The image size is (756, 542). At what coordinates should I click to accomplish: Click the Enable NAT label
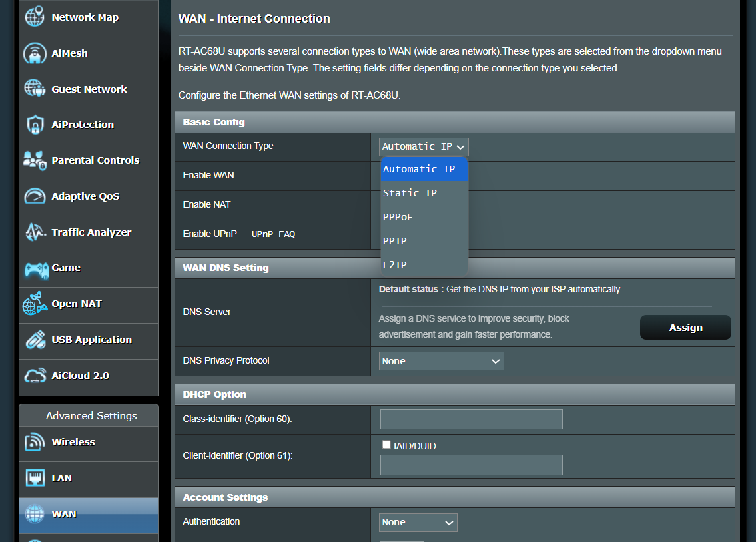pos(207,205)
